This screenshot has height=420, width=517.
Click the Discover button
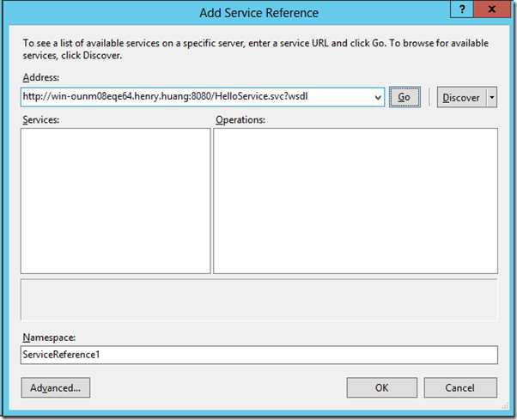(x=461, y=97)
